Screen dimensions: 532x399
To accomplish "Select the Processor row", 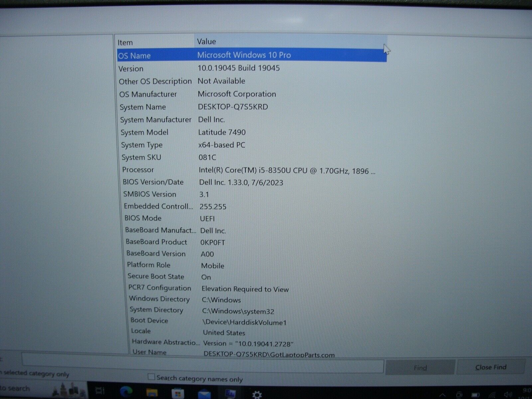I will (x=255, y=170).
